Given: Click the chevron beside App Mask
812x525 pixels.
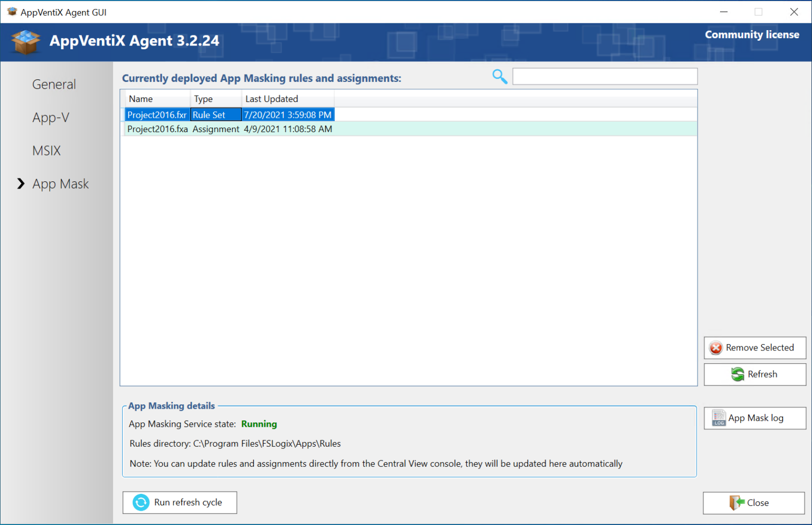Looking at the screenshot, I should [x=21, y=184].
